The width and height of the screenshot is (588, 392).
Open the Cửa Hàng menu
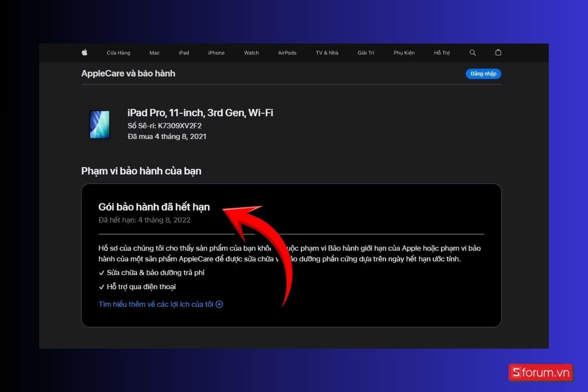(x=119, y=53)
